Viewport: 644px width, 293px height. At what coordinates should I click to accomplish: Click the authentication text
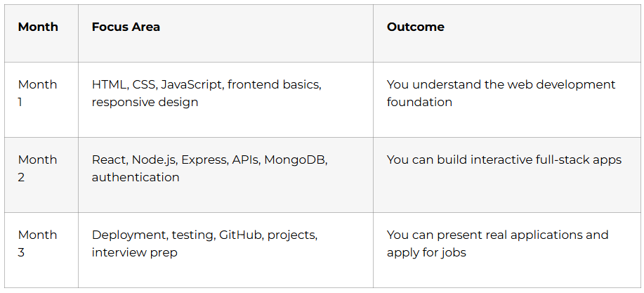pyautogui.click(x=136, y=177)
